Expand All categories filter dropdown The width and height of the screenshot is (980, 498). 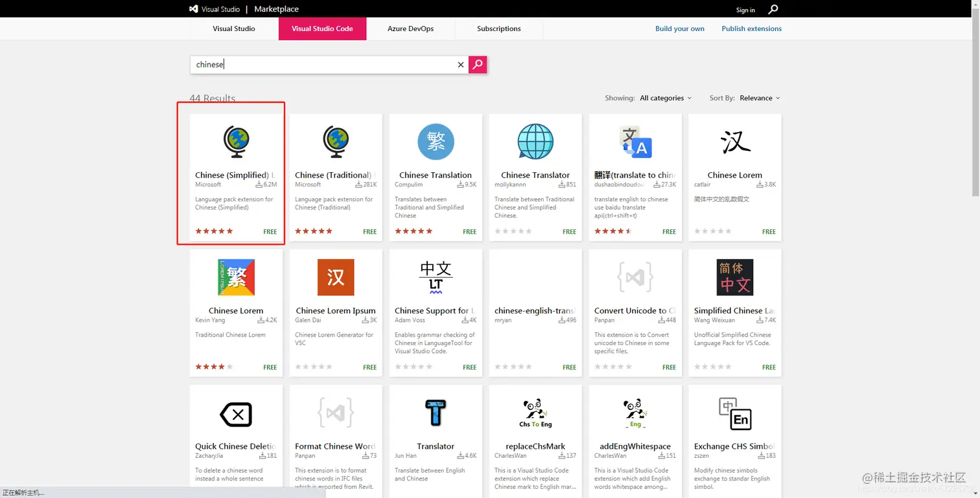(x=666, y=98)
